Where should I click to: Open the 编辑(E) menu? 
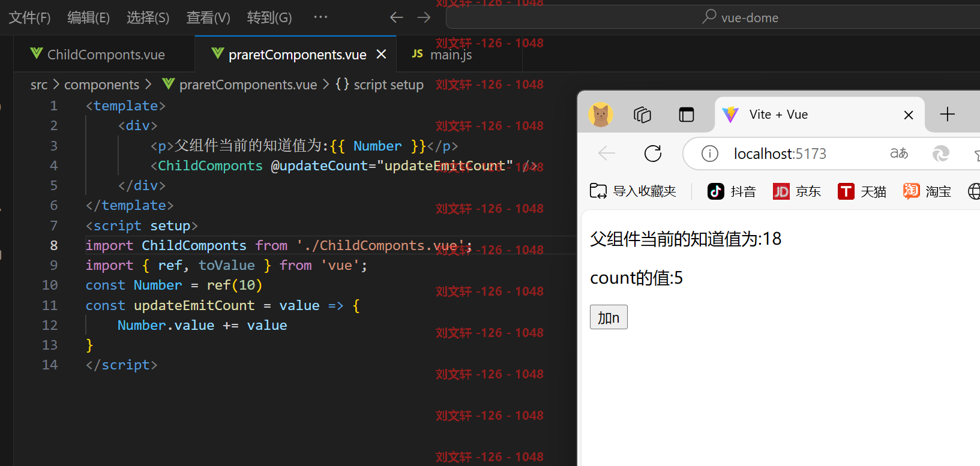88,17
